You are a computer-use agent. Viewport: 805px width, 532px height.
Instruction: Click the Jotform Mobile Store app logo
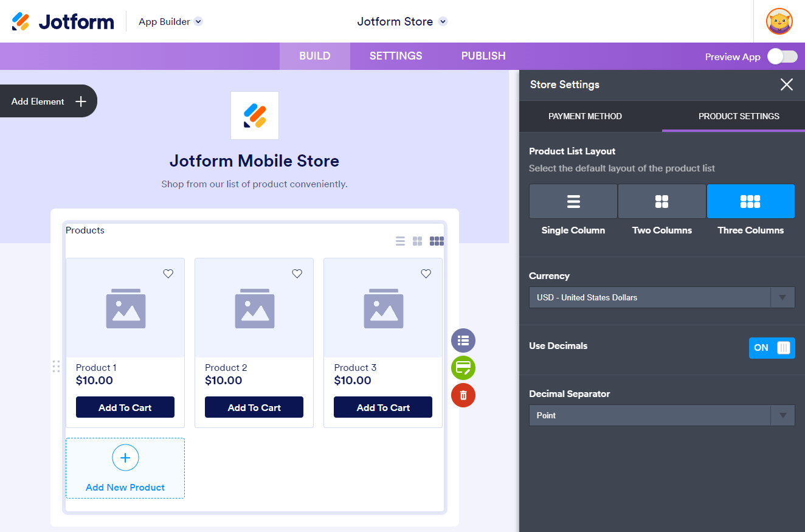click(255, 116)
